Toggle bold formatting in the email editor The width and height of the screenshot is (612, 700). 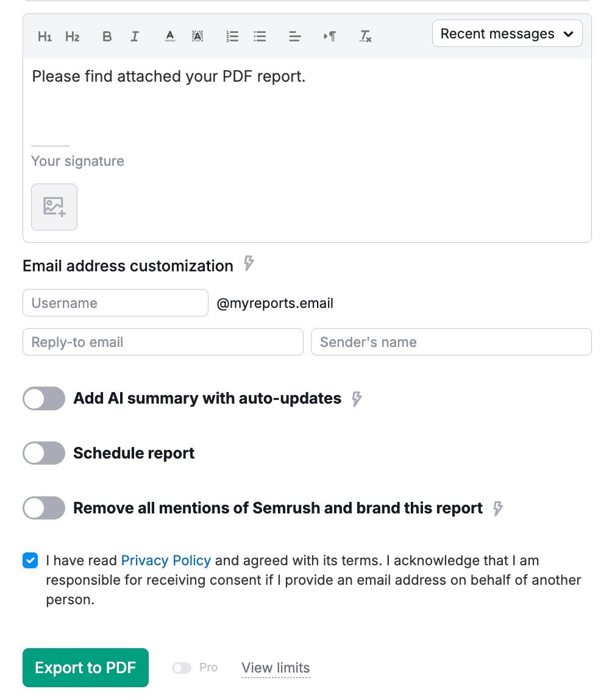tap(107, 36)
